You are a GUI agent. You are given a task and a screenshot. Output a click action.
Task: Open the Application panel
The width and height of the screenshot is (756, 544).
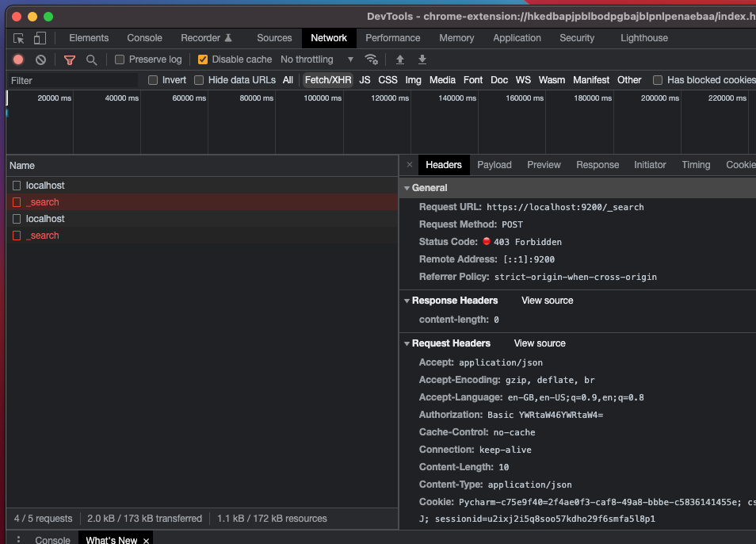pos(517,37)
